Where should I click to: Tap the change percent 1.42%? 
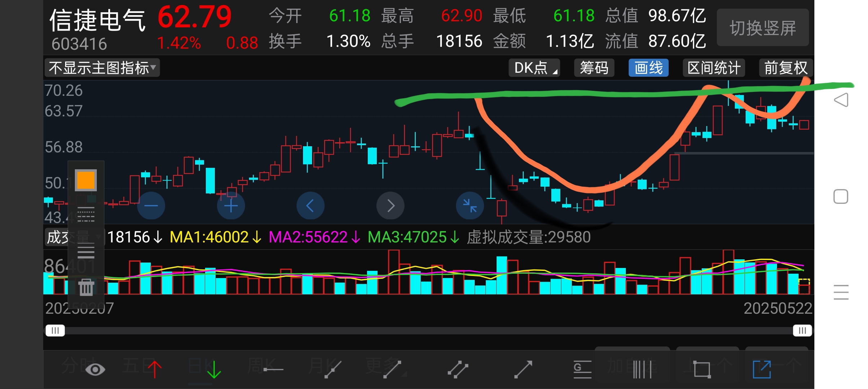click(x=178, y=43)
